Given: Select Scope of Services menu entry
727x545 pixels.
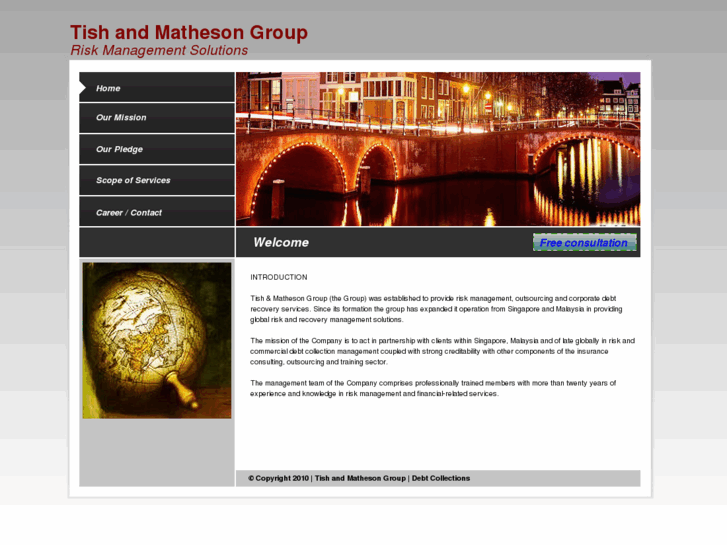Looking at the screenshot, I should point(157,180).
